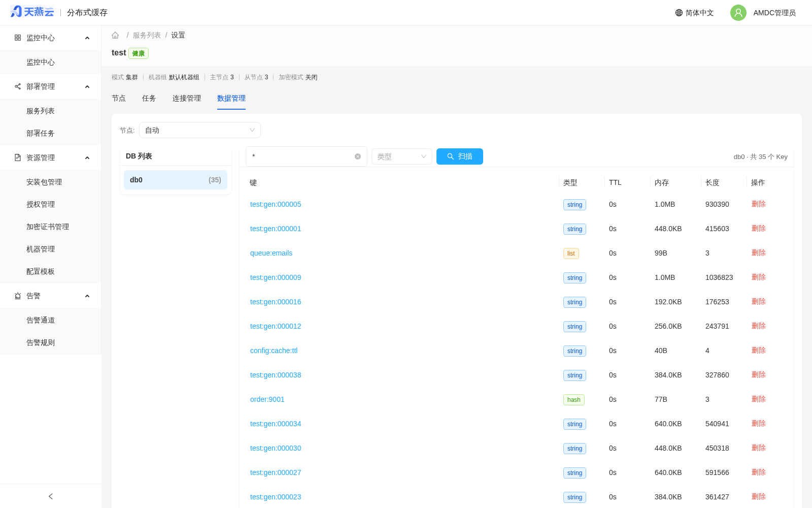The width and height of the screenshot is (812, 508).
Task: Collapse the 告警 menu group chevron
Action: point(87,296)
